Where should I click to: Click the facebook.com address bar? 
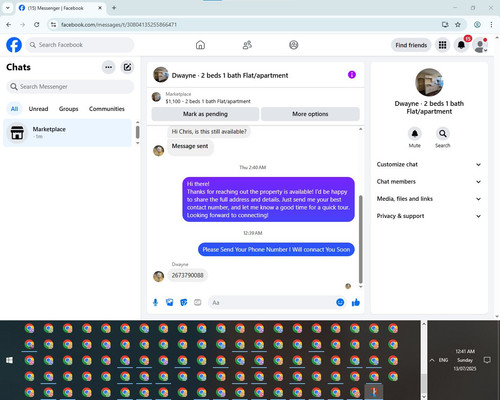click(x=247, y=25)
